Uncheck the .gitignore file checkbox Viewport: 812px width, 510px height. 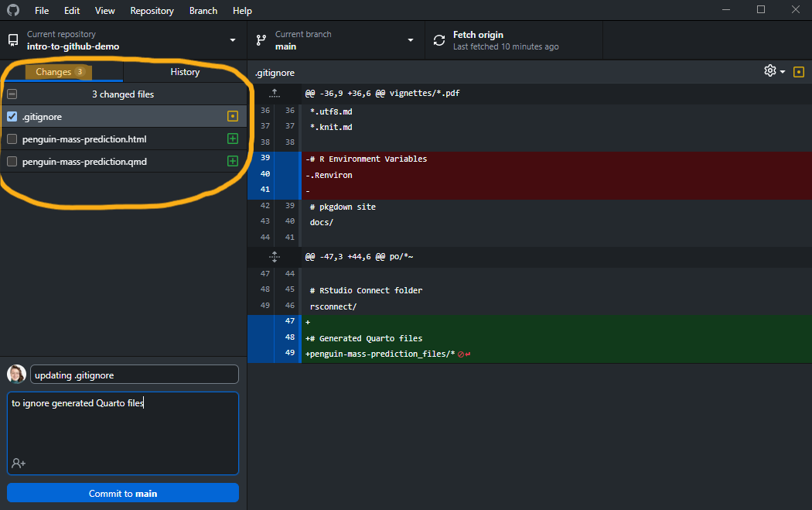(x=12, y=117)
